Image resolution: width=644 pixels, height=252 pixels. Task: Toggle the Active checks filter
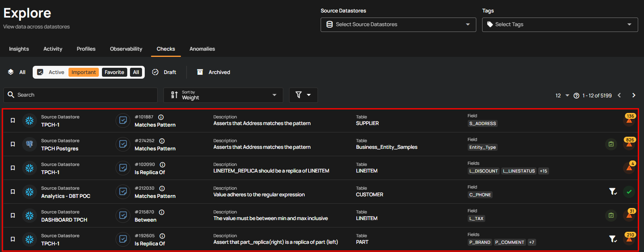(51, 72)
